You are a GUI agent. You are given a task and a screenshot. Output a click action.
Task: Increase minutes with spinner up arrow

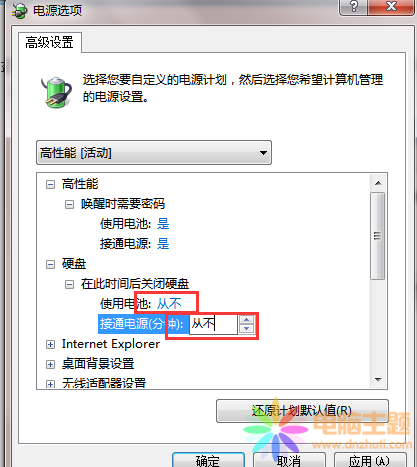[x=246, y=320]
